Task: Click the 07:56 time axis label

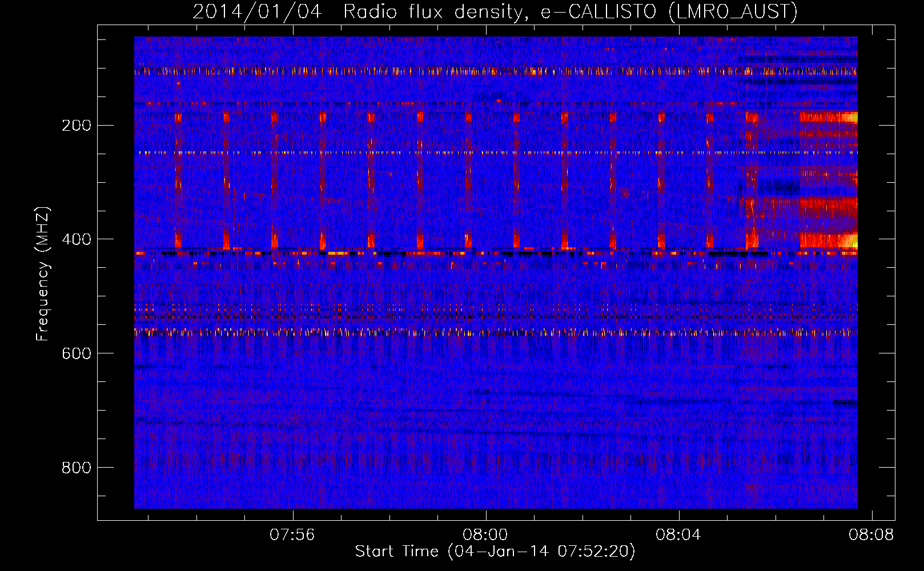Action: 292,535
